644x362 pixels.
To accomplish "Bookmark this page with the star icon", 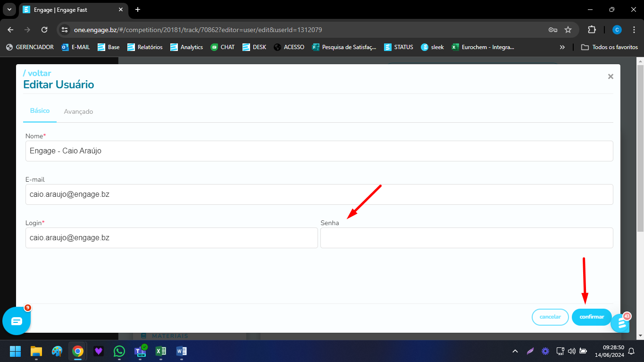I will click(568, 30).
